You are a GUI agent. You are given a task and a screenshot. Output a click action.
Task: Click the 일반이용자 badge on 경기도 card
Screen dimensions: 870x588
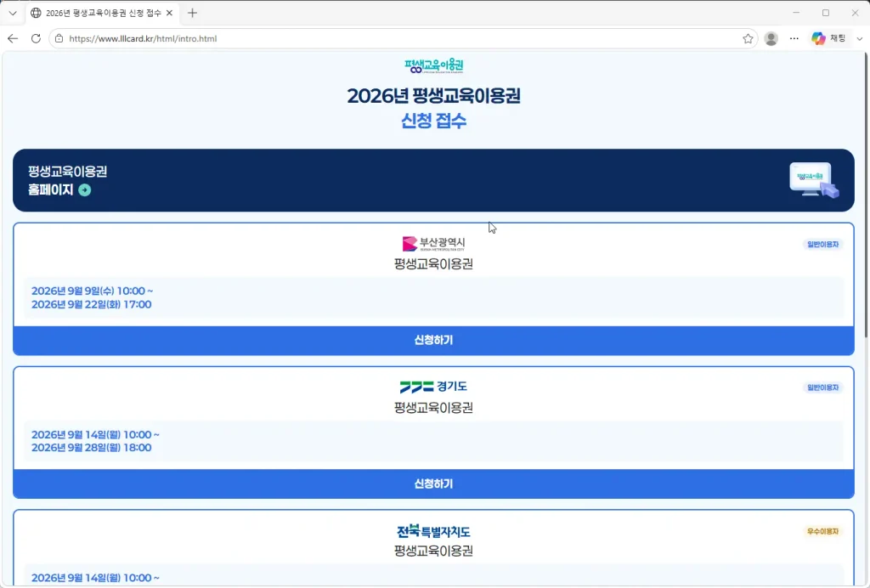[x=822, y=387]
